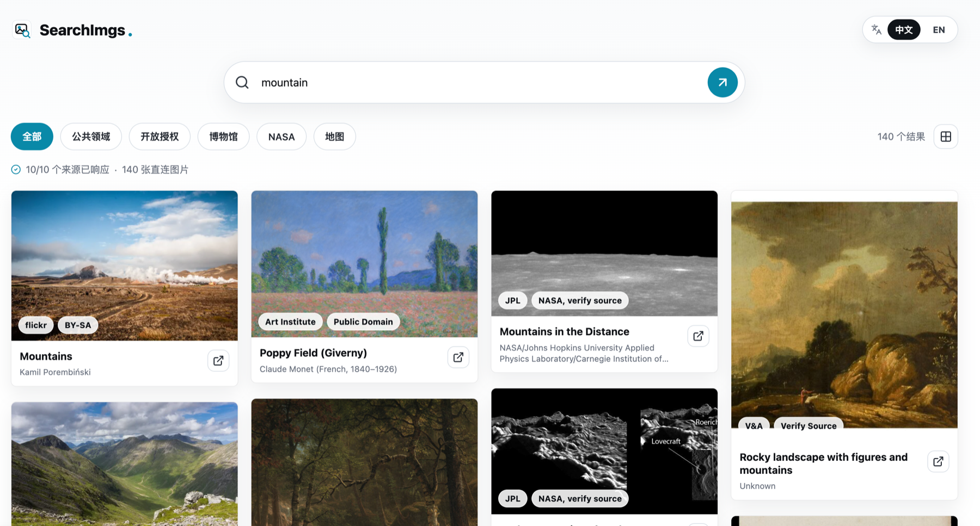Open external link for Rocky landscape card

938,461
